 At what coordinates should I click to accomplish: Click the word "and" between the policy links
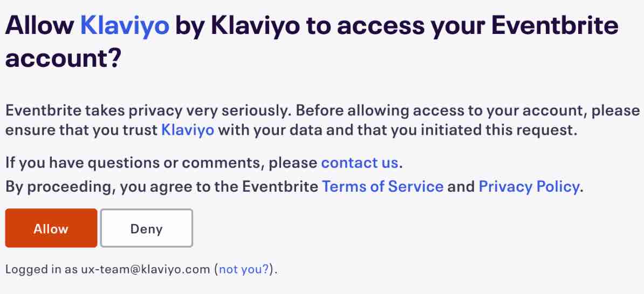coord(461,187)
